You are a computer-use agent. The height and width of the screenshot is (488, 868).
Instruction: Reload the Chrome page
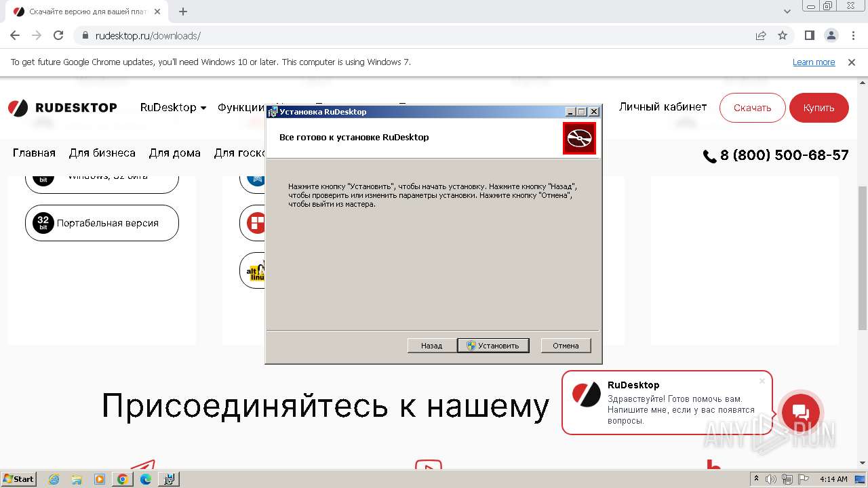pyautogui.click(x=58, y=35)
